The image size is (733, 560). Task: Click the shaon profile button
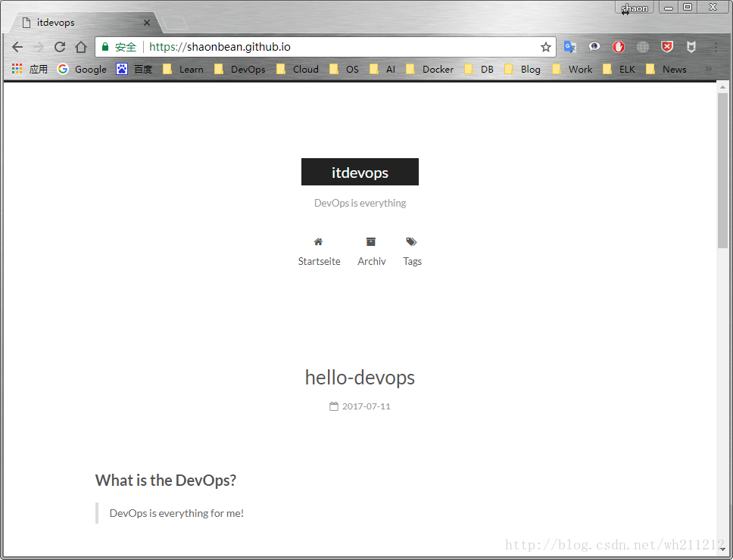(635, 8)
